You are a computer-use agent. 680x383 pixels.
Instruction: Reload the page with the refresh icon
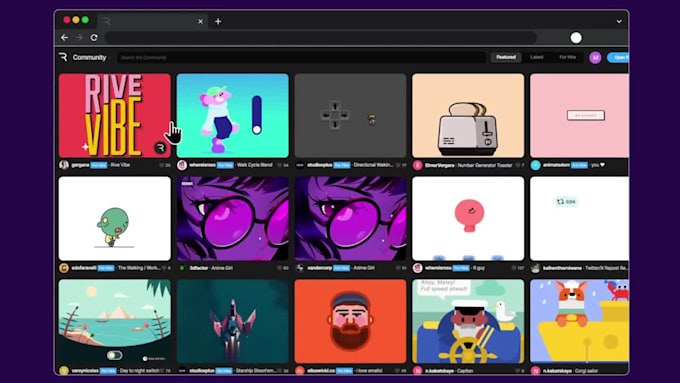pos(94,38)
